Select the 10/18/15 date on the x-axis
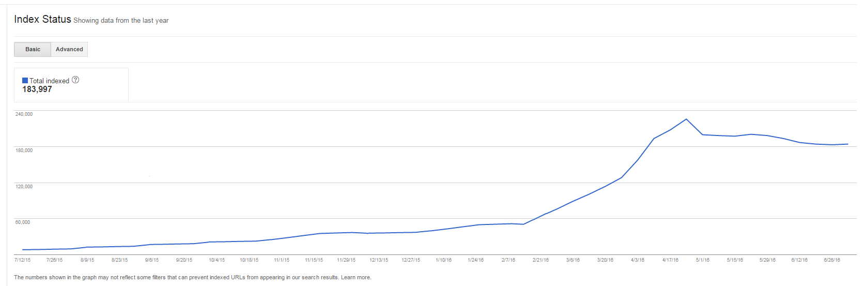The height and width of the screenshot is (286, 868). [x=249, y=260]
